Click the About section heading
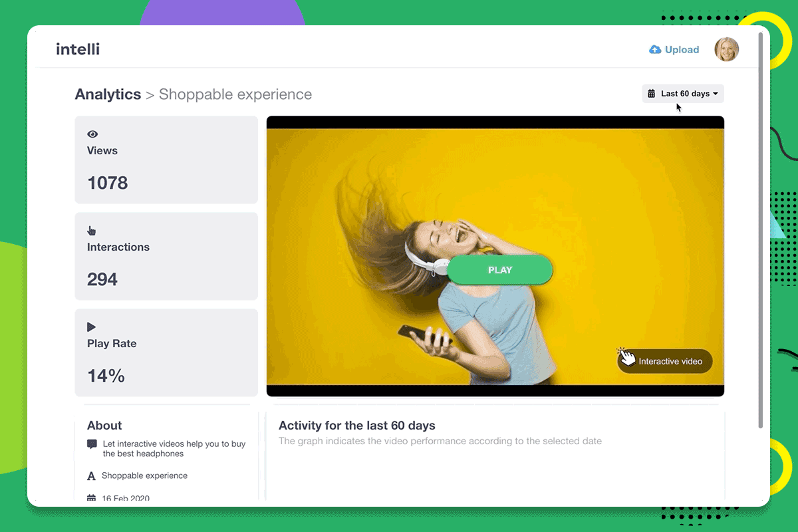This screenshot has width=798, height=532. tap(104, 426)
